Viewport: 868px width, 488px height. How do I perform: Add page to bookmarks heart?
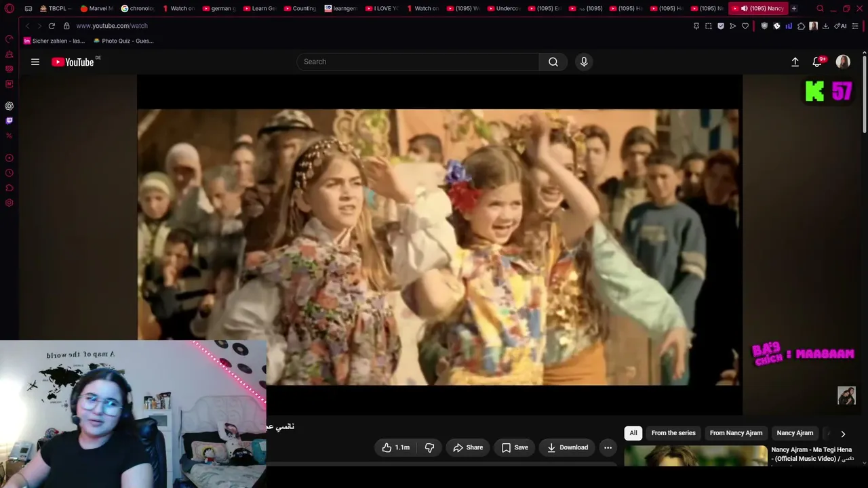pos(745,26)
